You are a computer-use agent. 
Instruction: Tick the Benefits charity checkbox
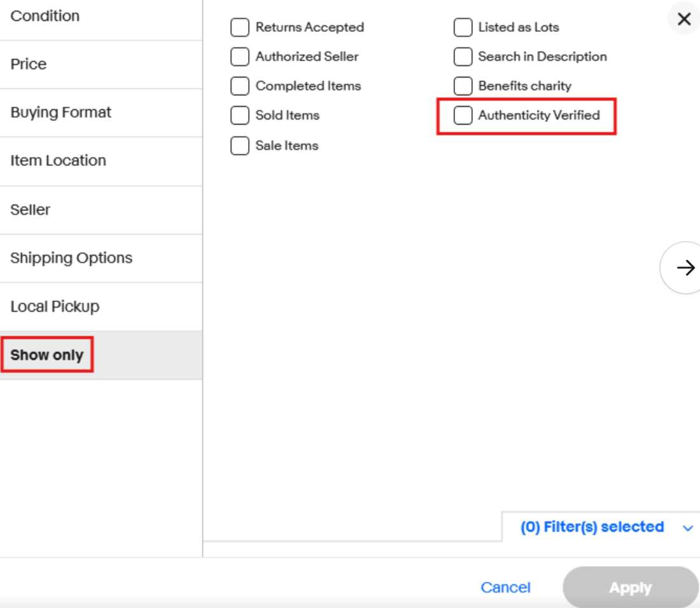click(463, 86)
